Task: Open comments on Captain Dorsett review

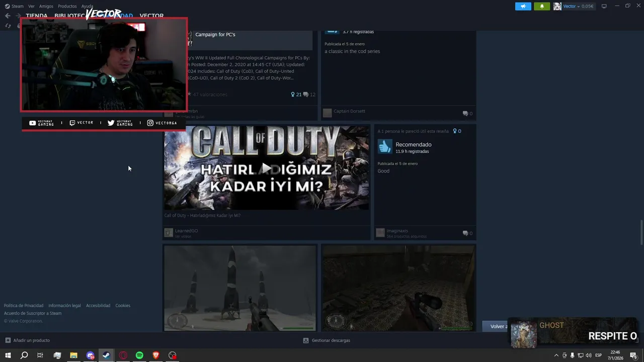Action: click(x=467, y=114)
